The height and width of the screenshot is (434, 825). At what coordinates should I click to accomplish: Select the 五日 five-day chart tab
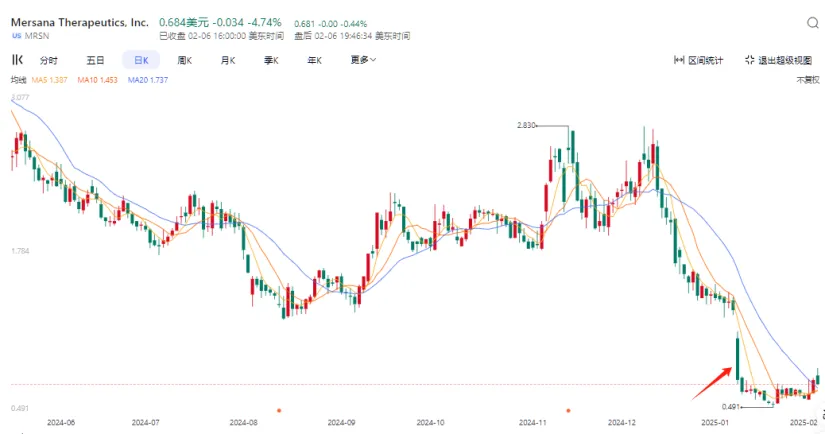coord(95,60)
